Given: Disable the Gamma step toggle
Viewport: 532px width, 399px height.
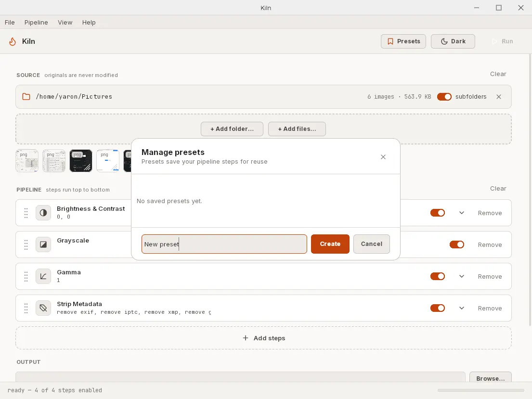Looking at the screenshot, I should (x=437, y=276).
